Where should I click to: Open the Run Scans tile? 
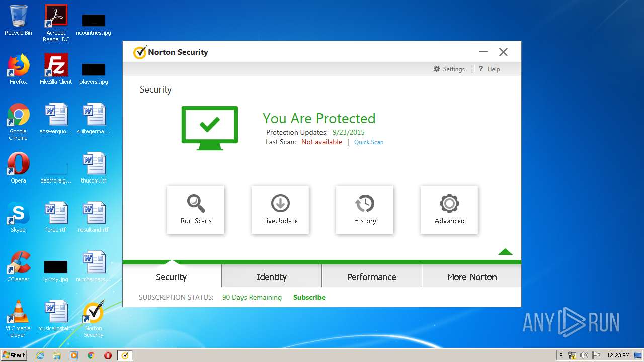tap(196, 210)
